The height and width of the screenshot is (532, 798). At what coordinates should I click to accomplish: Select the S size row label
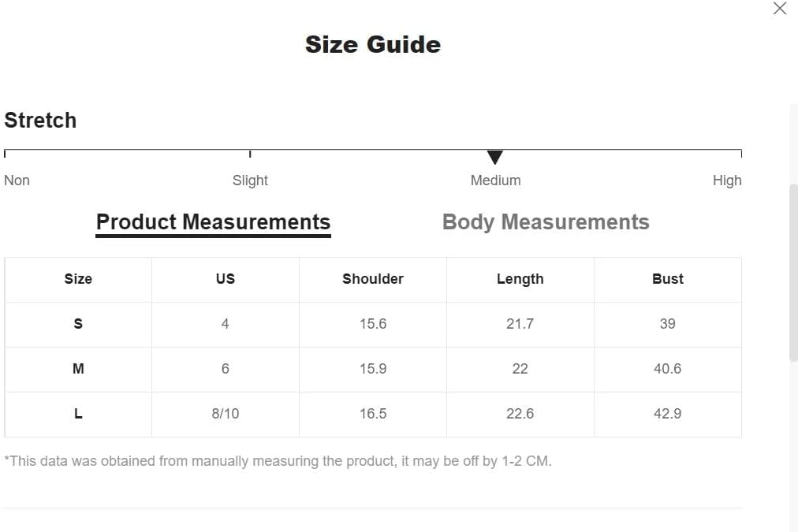click(78, 324)
